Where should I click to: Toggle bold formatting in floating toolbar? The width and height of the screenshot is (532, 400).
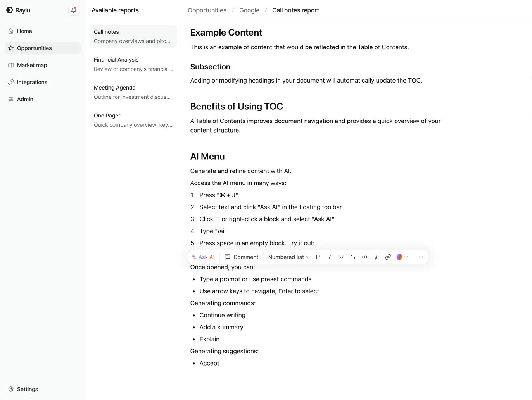[x=318, y=257]
